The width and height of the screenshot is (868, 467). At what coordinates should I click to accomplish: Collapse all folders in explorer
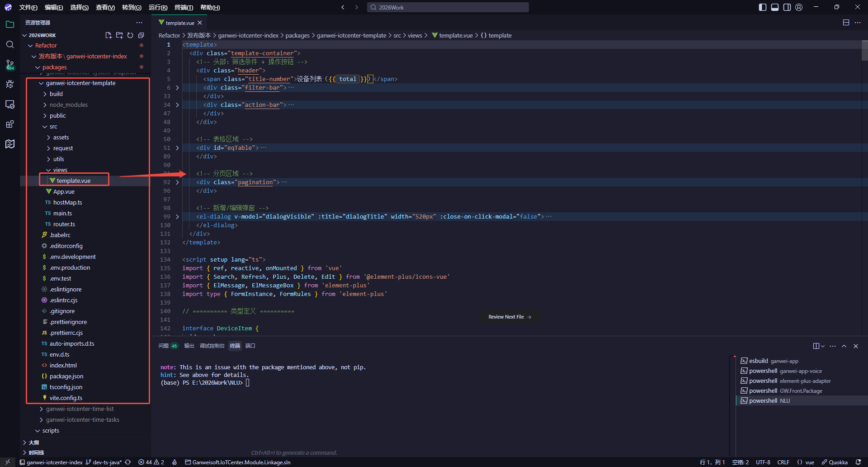pos(141,35)
